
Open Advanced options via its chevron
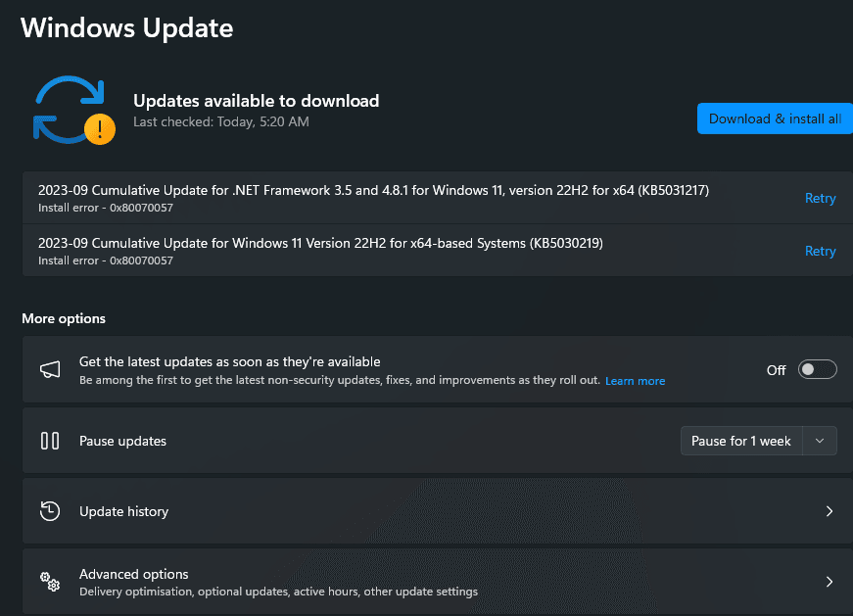(829, 582)
